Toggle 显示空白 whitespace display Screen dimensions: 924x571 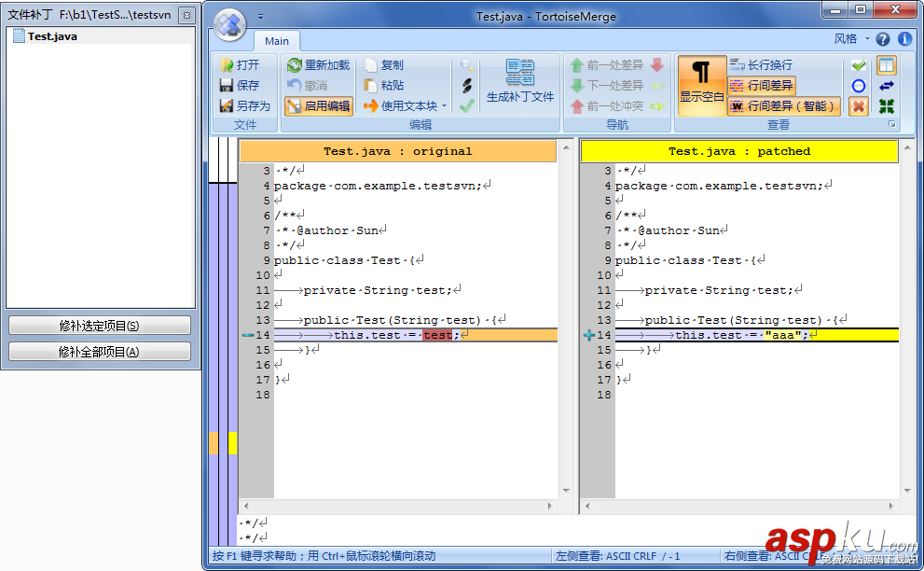tap(701, 86)
